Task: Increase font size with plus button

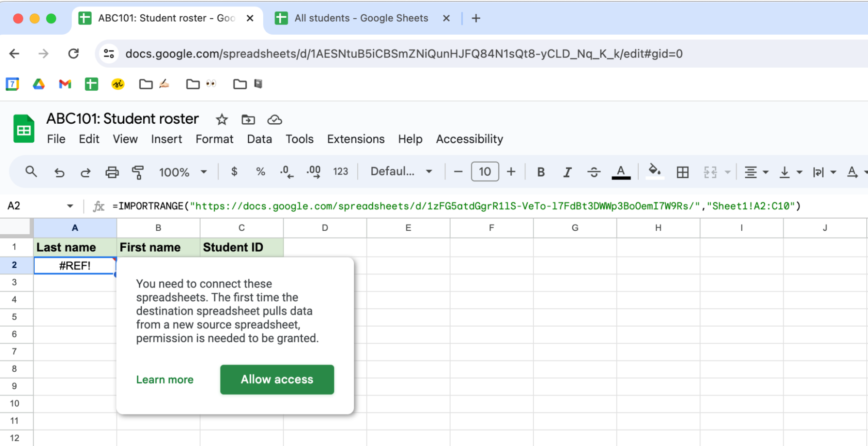Action: tap(511, 172)
